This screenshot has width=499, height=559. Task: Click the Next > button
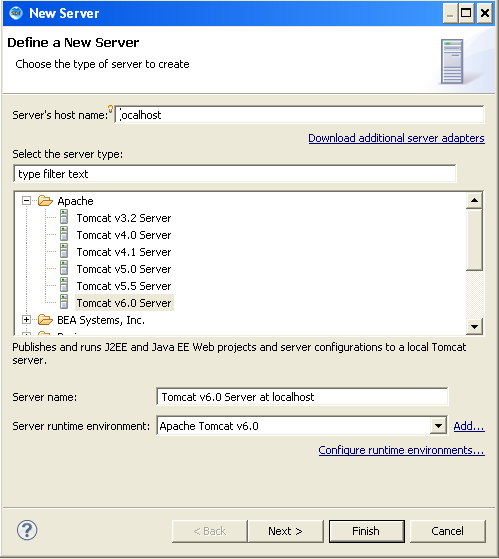[x=285, y=531]
